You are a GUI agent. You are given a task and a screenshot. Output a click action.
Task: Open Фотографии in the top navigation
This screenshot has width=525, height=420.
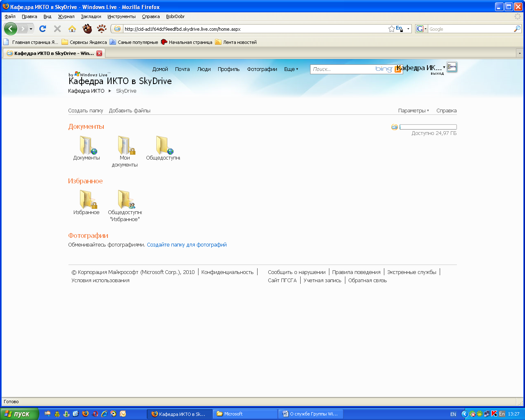pyautogui.click(x=262, y=69)
